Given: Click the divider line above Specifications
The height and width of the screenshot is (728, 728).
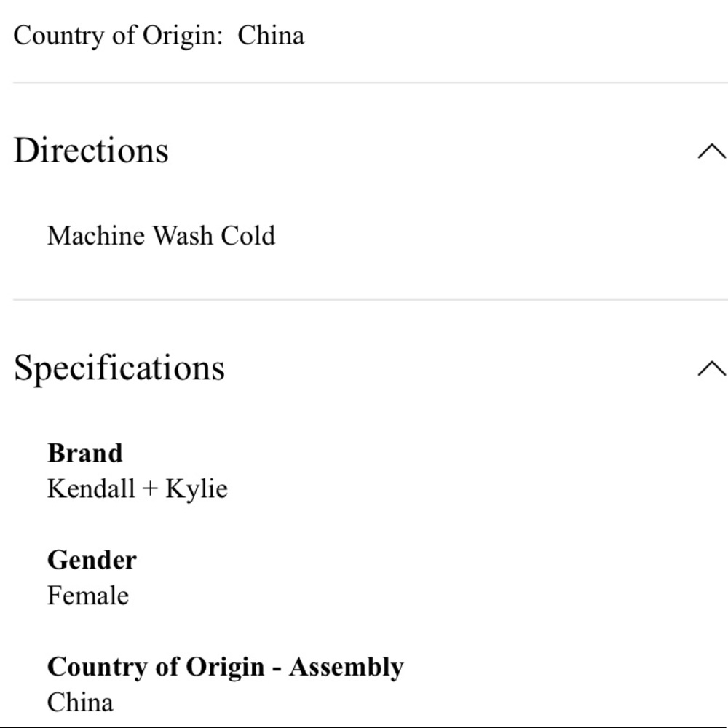Looking at the screenshot, I should pyautogui.click(x=364, y=299).
